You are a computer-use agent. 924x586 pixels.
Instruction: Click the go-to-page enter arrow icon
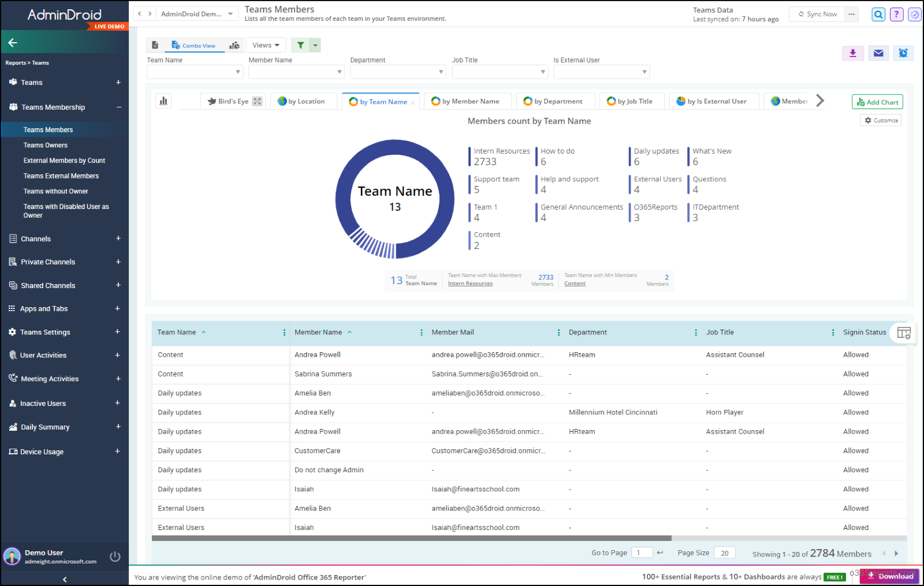coord(660,553)
